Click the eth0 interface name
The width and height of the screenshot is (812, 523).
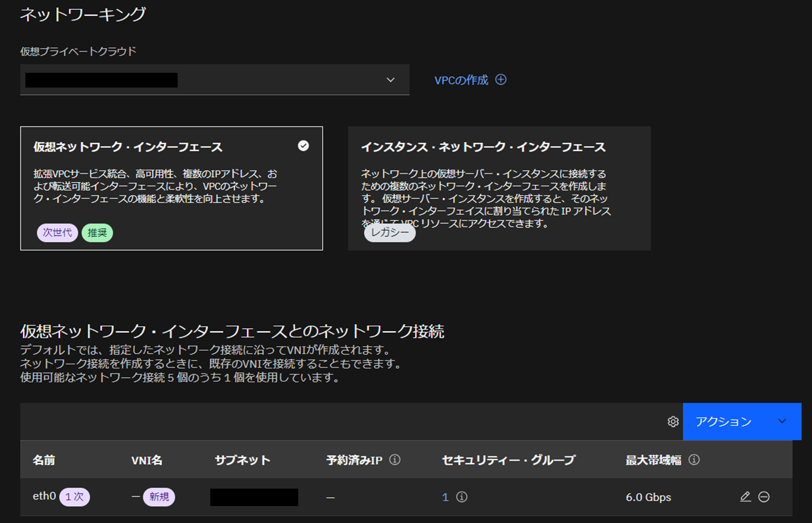[44, 496]
